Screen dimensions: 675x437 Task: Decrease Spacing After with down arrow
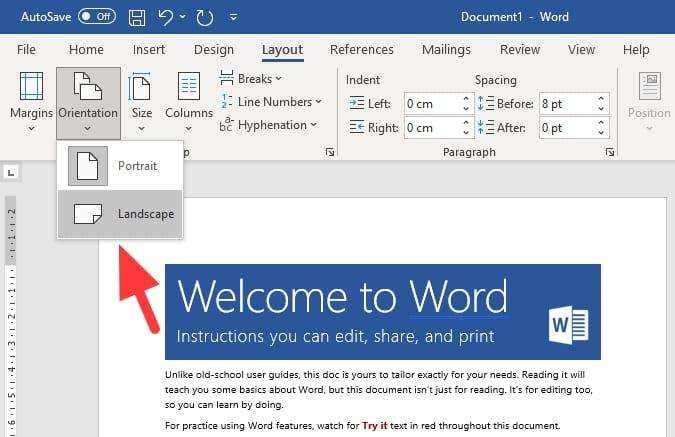(x=601, y=133)
